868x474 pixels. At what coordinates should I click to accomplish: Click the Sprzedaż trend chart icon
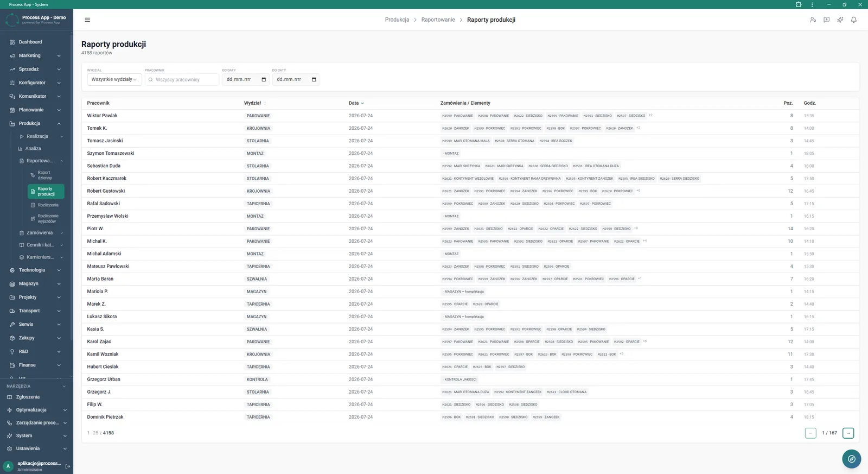[x=12, y=69]
